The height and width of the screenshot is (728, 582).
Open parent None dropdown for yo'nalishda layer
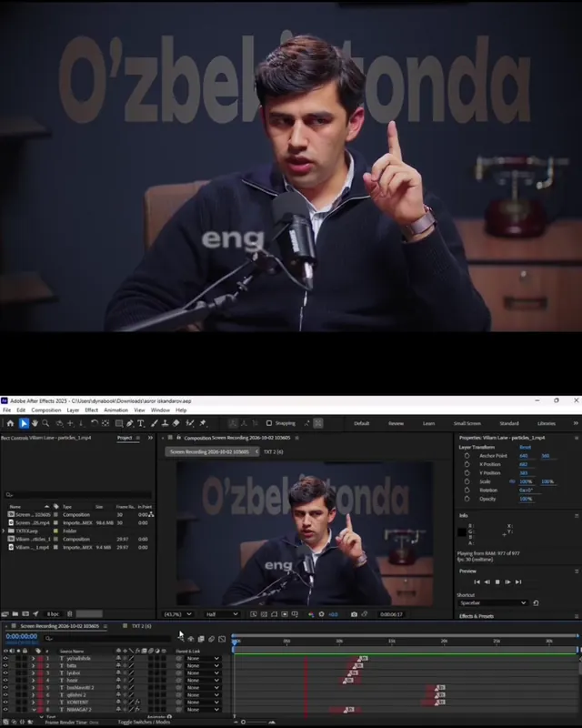[x=203, y=658]
